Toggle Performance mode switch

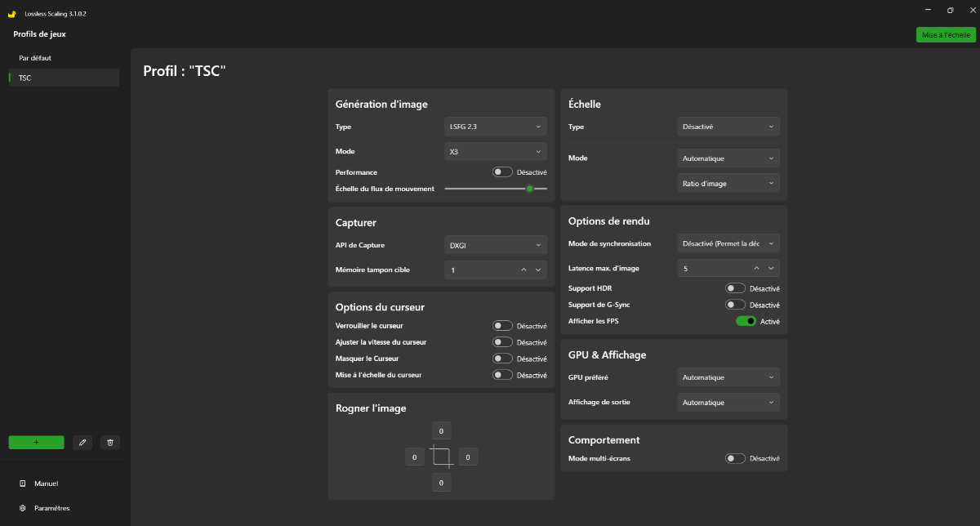(x=503, y=172)
